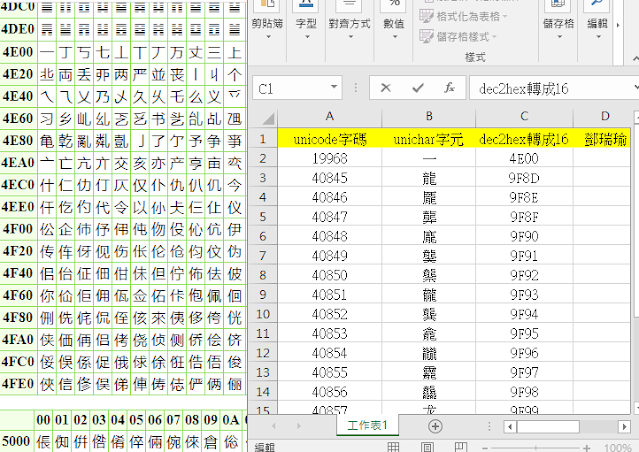The image size is (639, 452).
Task: Click formula bar text dec2hex轉成16
Action: 523,89
